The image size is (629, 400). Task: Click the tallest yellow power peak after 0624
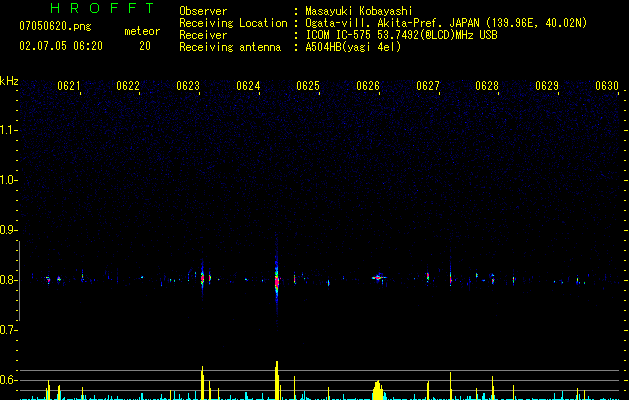[276, 380]
